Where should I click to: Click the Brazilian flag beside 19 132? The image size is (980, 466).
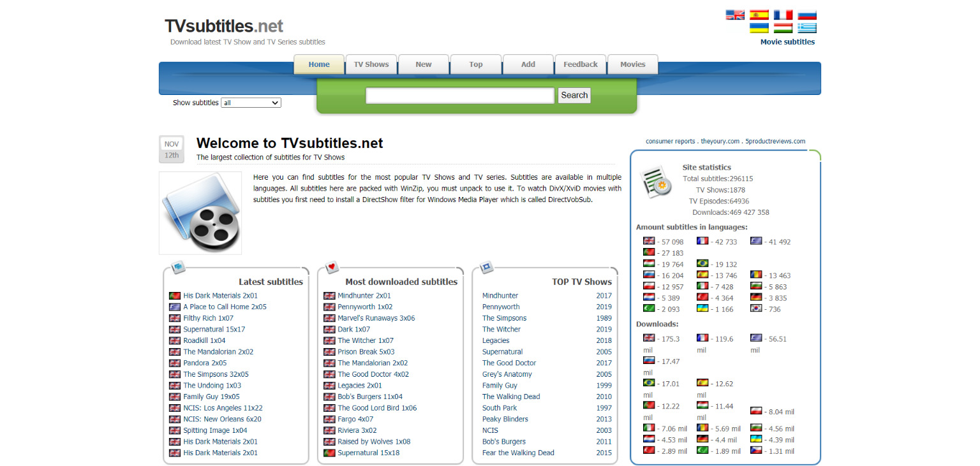point(702,263)
